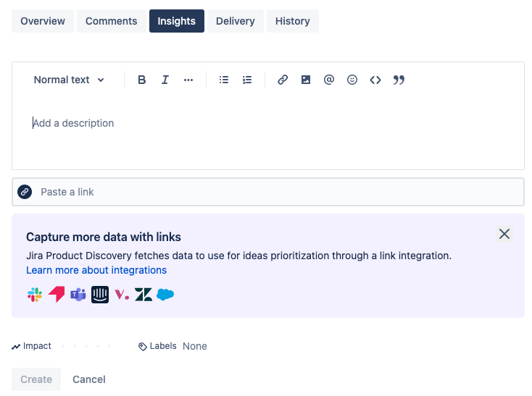Mention someone with @ icon

(x=329, y=80)
